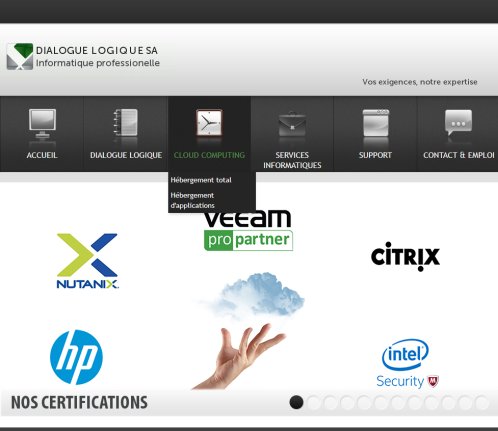Choose Hébergement total from dropdown
498x431 pixels.
click(x=201, y=180)
